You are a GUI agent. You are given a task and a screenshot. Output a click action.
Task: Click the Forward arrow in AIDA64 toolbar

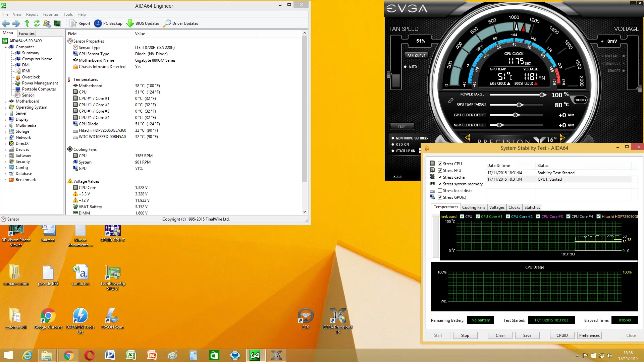[x=16, y=23]
